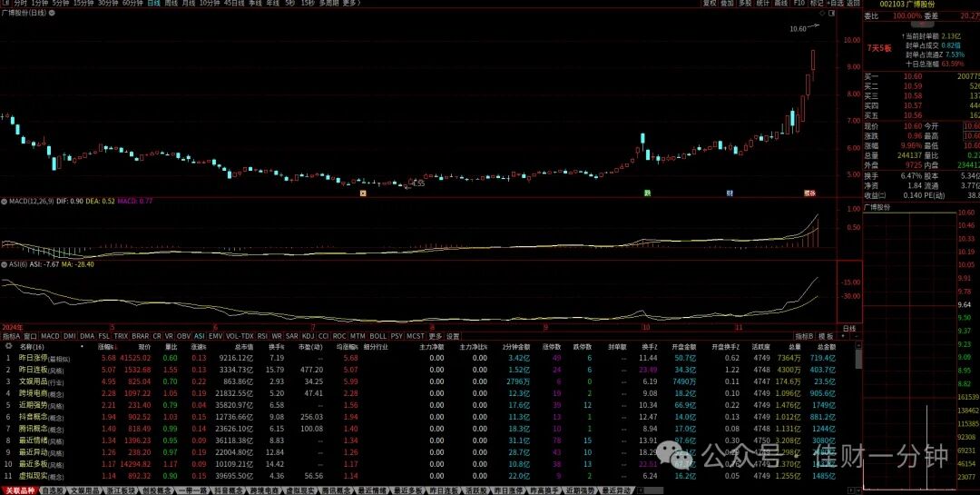Sort list by 总市值 column header
Viewport: 980px width, 495px height.
(x=243, y=346)
